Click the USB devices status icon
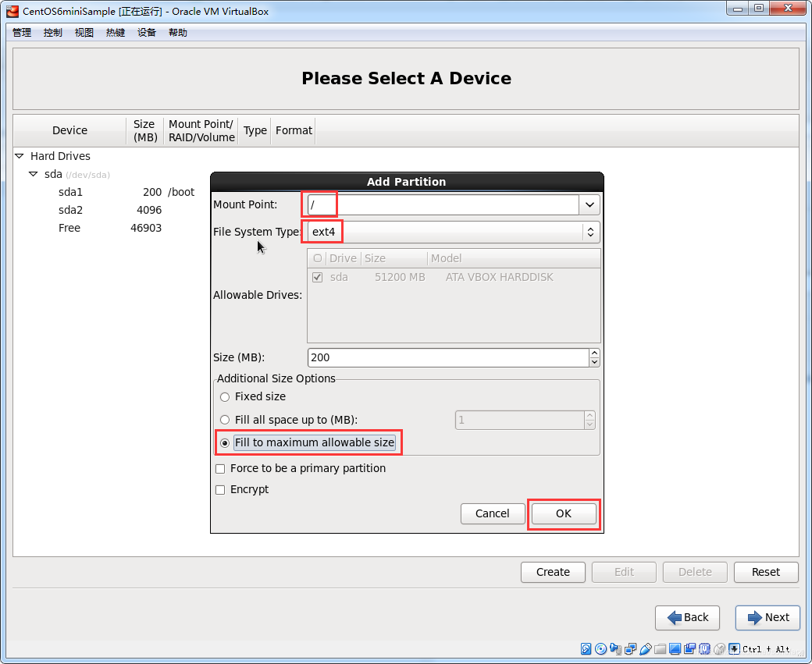This screenshot has height=664, width=812. (x=645, y=649)
